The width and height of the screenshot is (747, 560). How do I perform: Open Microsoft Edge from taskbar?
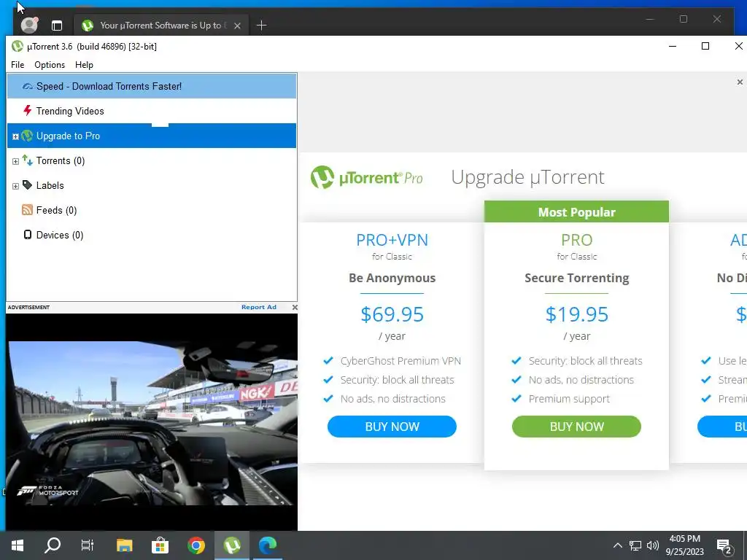coord(268,545)
